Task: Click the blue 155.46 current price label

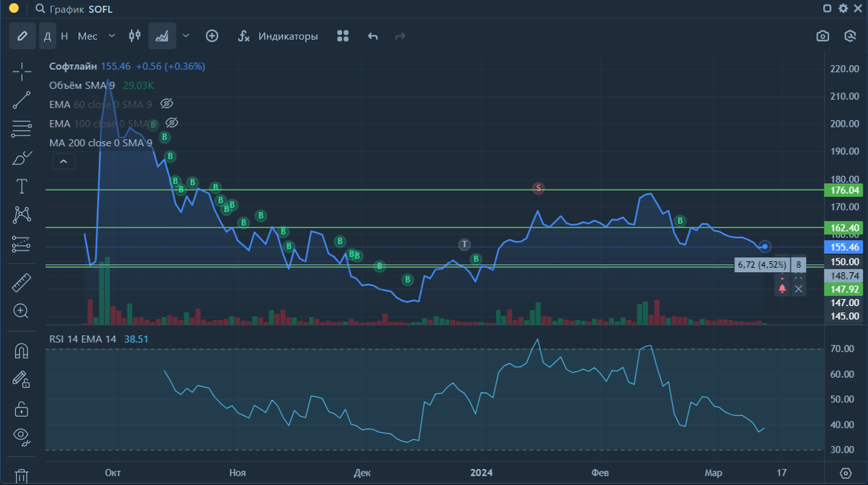Action: [x=843, y=247]
